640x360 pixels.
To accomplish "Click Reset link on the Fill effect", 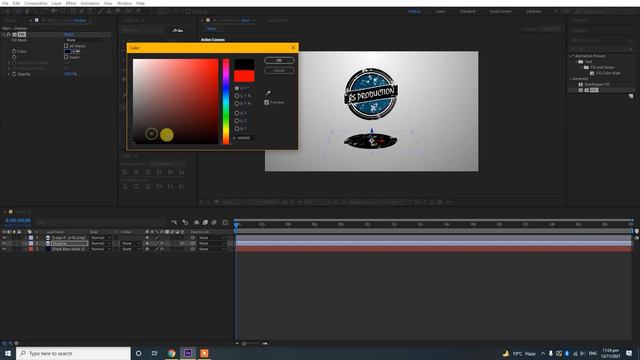I will [x=69, y=34].
